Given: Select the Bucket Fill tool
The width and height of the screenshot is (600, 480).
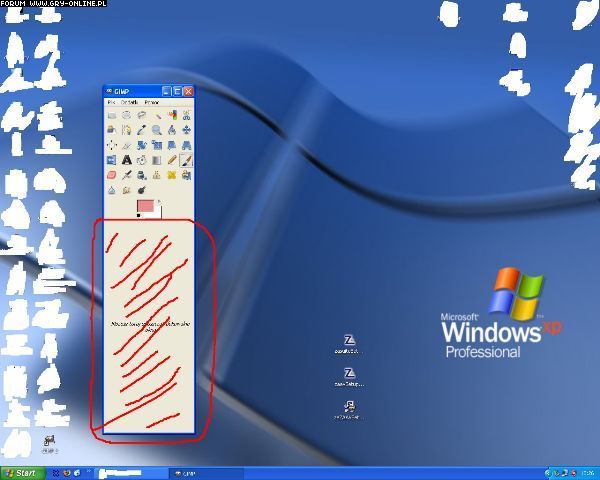Looking at the screenshot, I should tap(142, 160).
